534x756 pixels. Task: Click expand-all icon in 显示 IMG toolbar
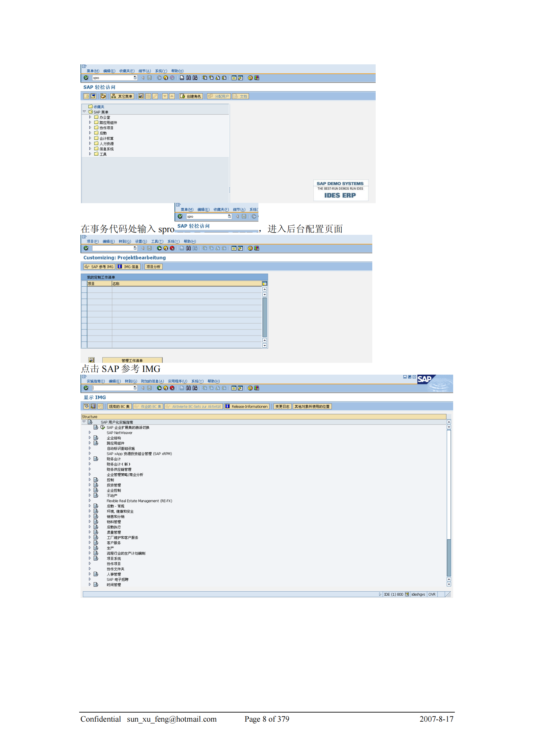(86, 407)
